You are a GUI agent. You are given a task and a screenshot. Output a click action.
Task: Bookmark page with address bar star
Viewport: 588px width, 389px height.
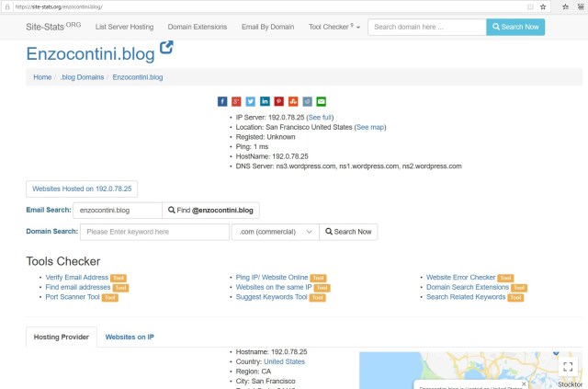[543, 6]
